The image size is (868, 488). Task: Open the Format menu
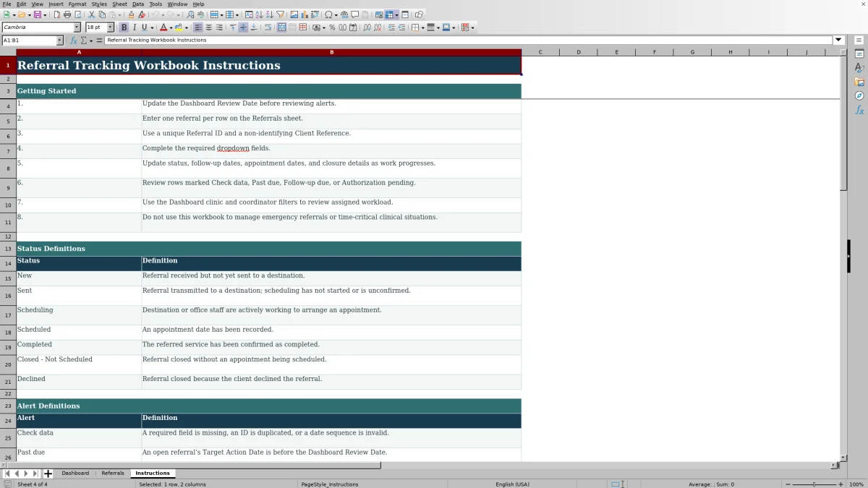[x=77, y=4]
